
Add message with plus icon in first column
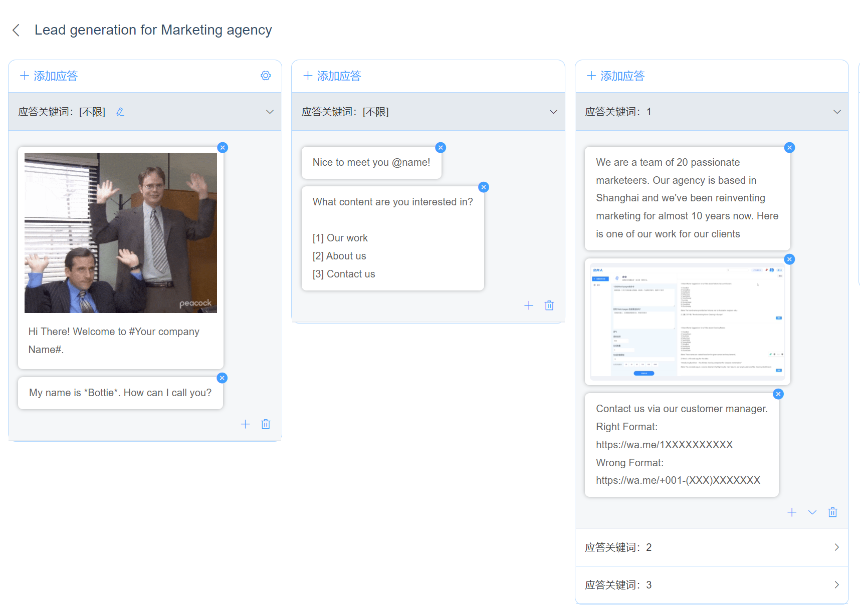(245, 424)
